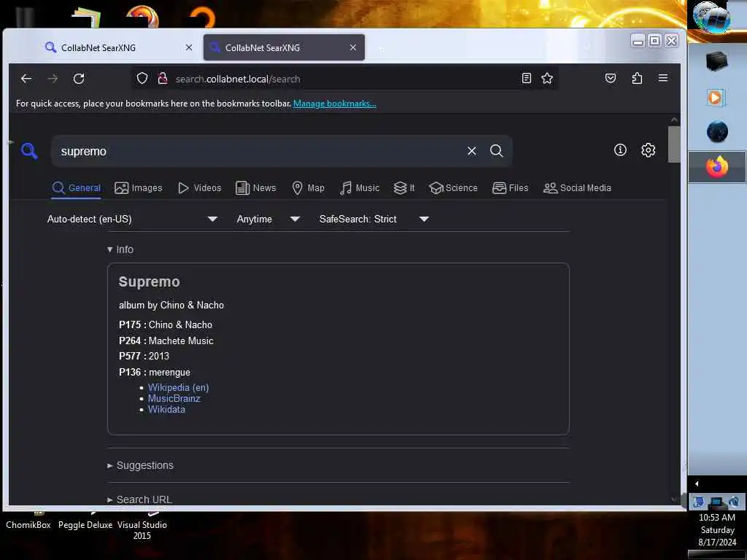
Task: Select the Social Media search category
Action: tap(578, 188)
